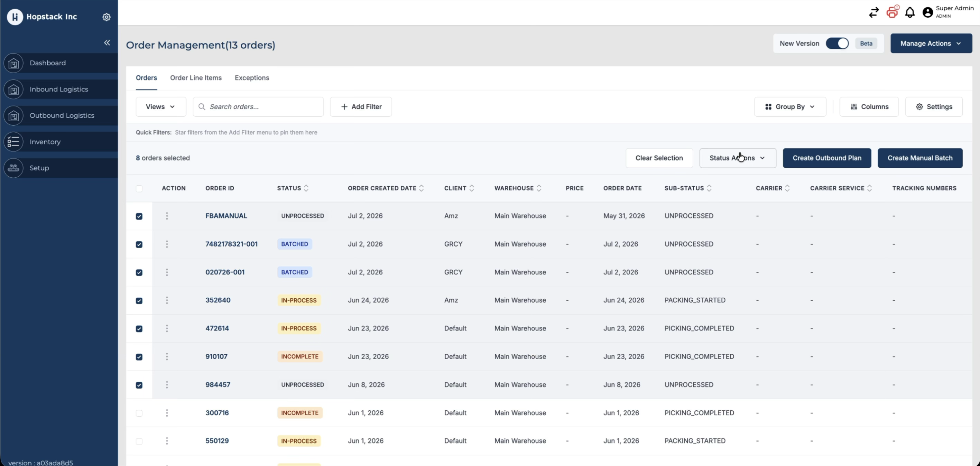Expand the Manage Actions dropdown

point(931,43)
